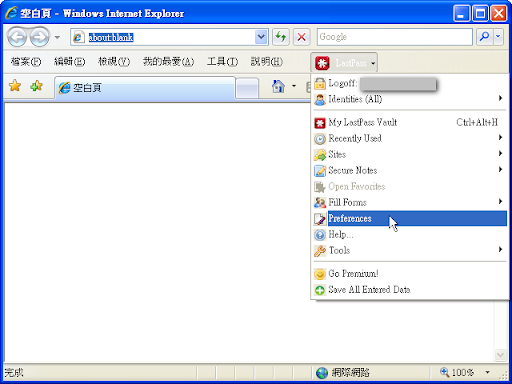Click the magnifier Search button
The image size is (512, 384).
point(484,37)
